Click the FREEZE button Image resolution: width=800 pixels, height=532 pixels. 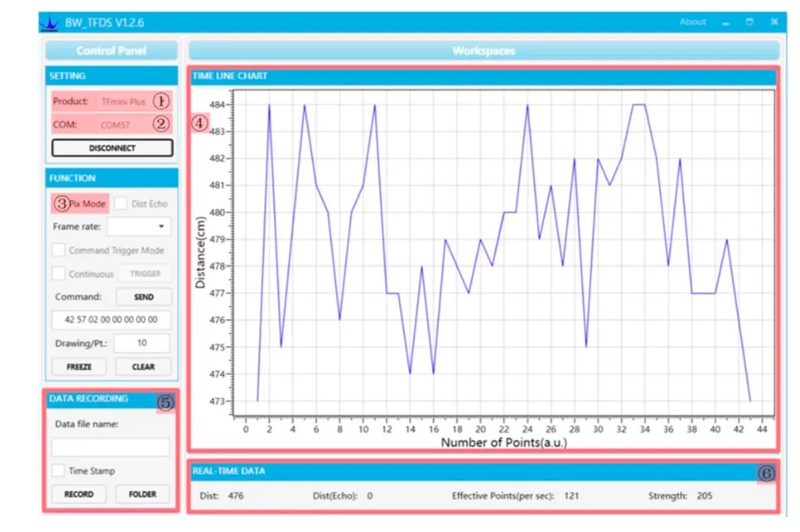79,367
